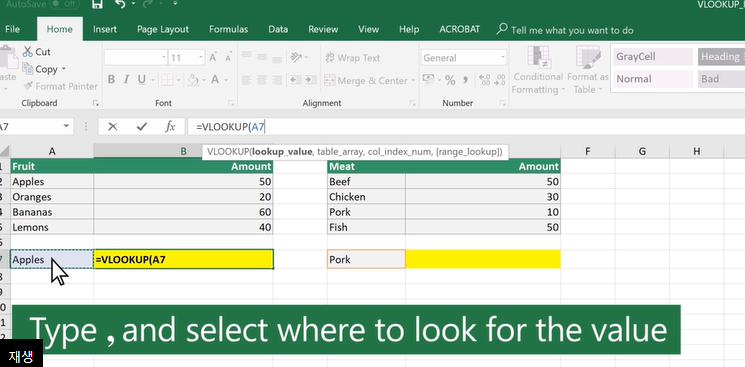745x367 pixels.
Task: Click the Borders icon
Action: (167, 80)
